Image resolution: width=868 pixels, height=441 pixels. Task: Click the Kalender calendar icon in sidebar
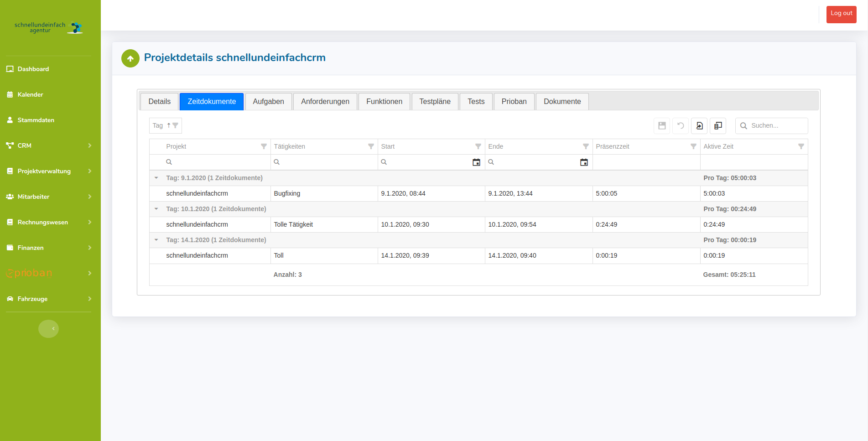coord(10,94)
